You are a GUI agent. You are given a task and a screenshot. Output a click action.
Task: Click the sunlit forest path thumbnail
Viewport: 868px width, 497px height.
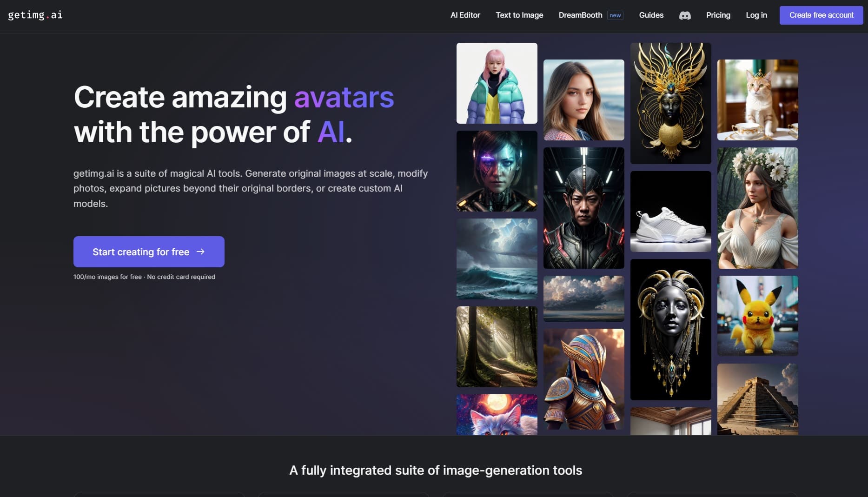[x=497, y=347]
